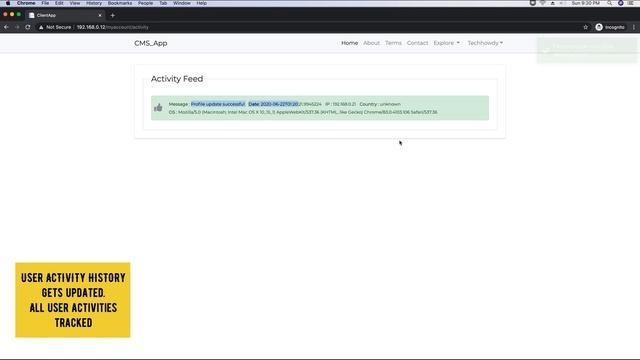Open the Bookmarks menu
The width and height of the screenshot is (640, 360).
120,3
